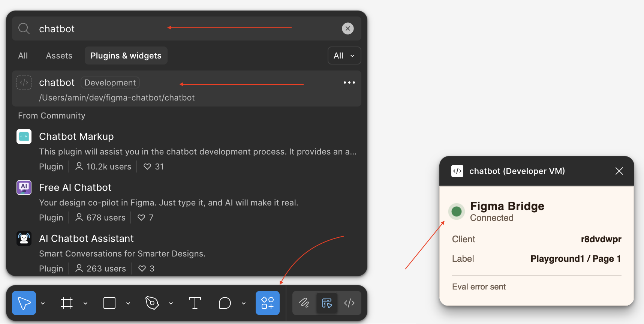Click the search magnifier icon
This screenshot has width=644, height=324.
24,28
